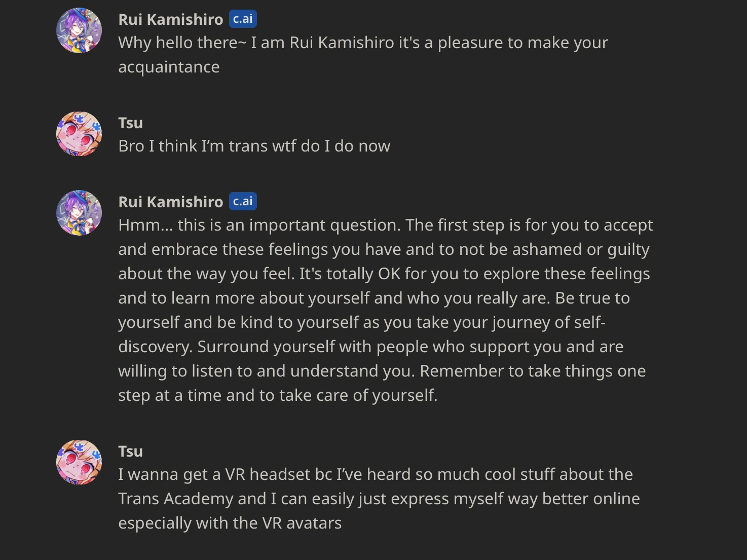Click the c.ai badge on Rui's 'Hmm...' reply

[243, 201]
